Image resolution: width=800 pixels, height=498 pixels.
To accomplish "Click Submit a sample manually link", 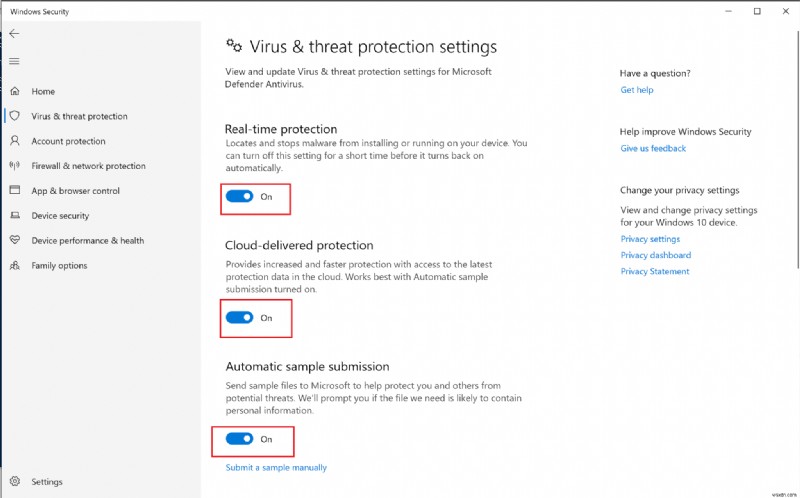I will click(276, 467).
